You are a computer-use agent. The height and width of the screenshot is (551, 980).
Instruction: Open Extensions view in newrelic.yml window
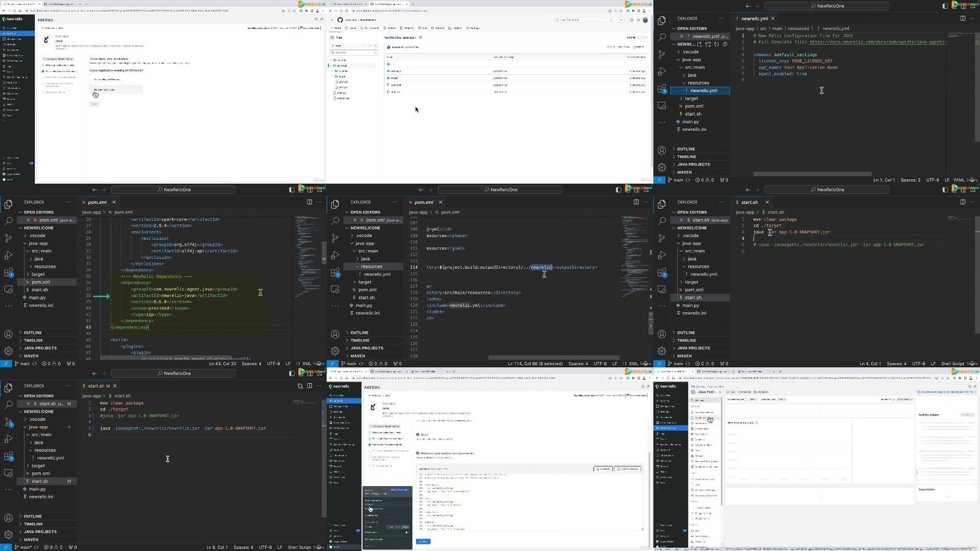(661, 89)
